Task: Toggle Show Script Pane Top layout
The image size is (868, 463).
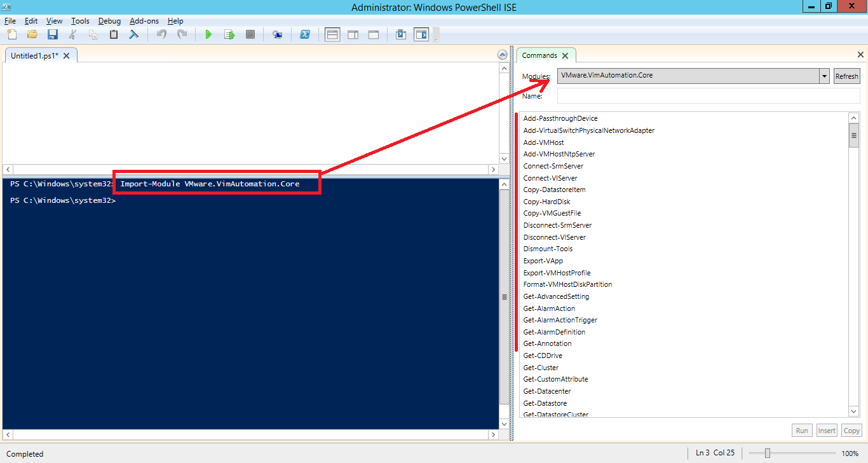Action: click(x=332, y=34)
